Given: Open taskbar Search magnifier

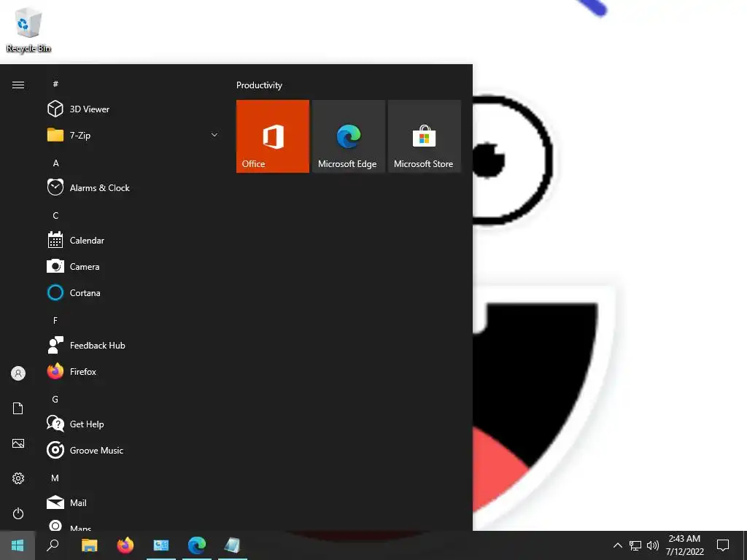Looking at the screenshot, I should [53, 545].
